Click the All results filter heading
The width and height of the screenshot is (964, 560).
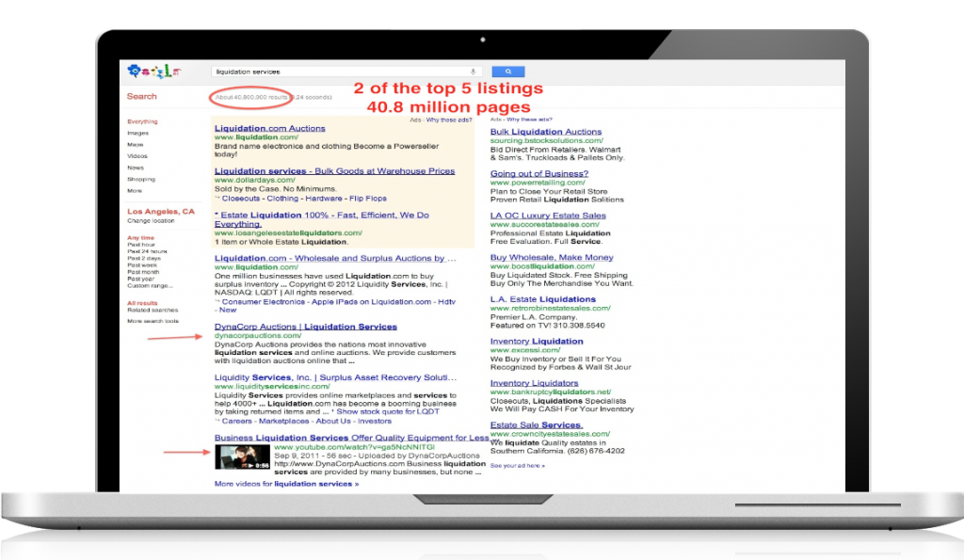click(x=143, y=303)
